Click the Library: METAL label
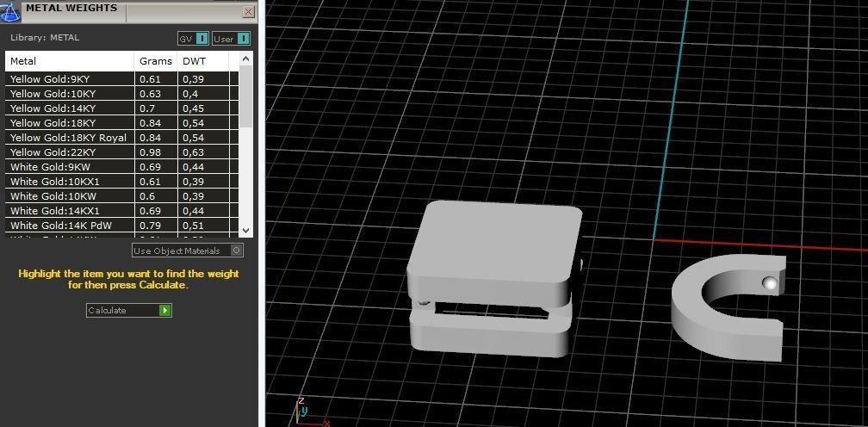 tap(45, 38)
